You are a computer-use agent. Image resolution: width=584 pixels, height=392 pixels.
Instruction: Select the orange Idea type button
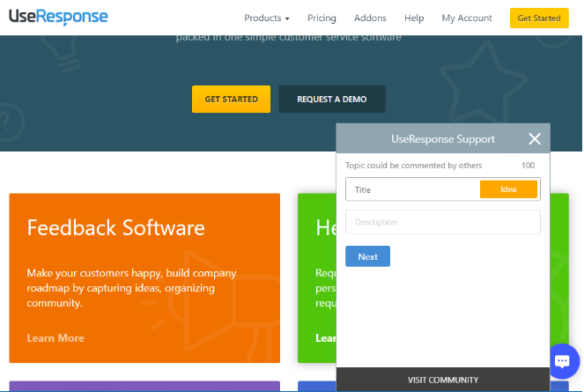508,189
